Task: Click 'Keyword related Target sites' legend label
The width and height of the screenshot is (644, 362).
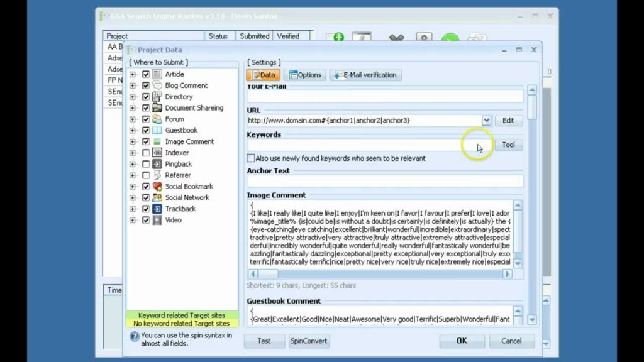Action: [x=182, y=315]
